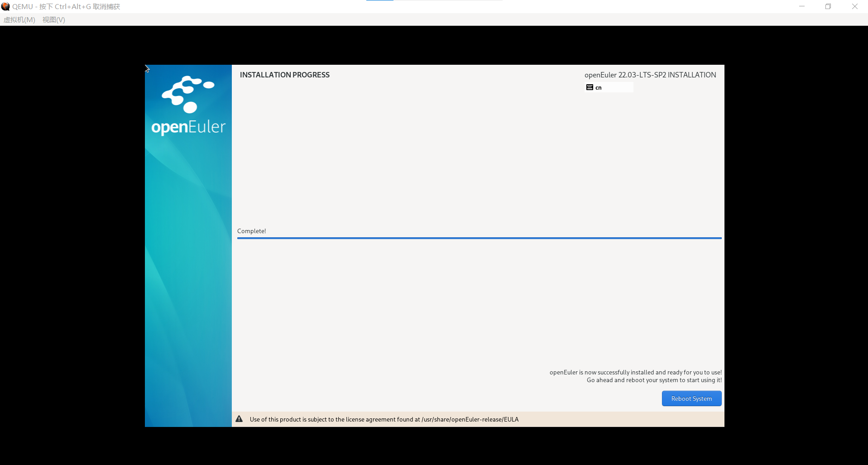Click the installation progress bar
This screenshot has width=868, height=465.
click(x=479, y=238)
